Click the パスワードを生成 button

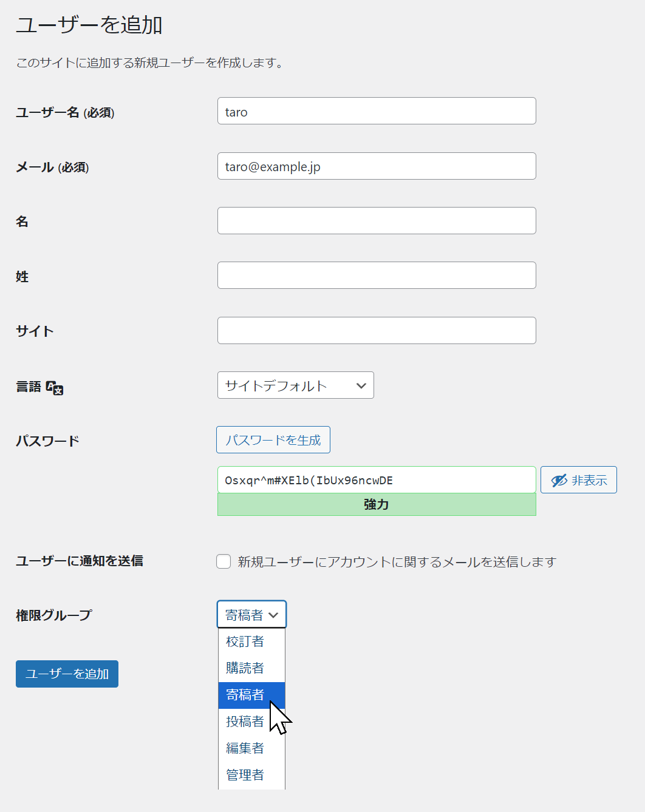[273, 440]
